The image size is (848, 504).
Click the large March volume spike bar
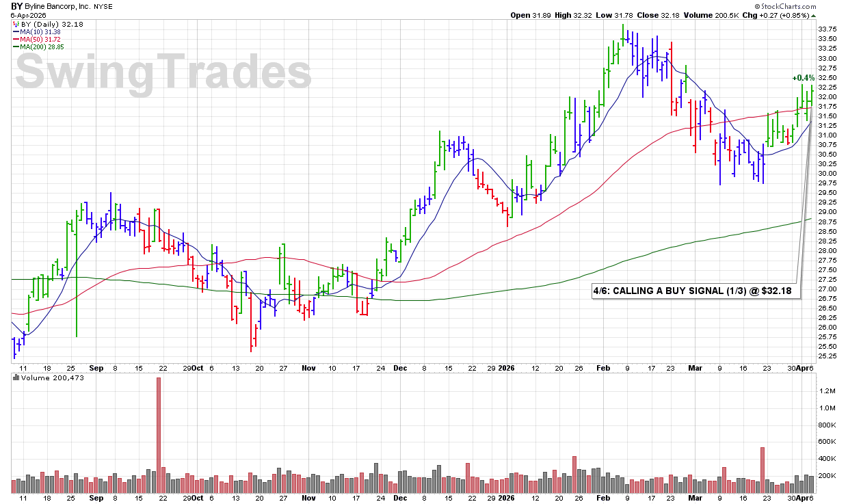762,470
